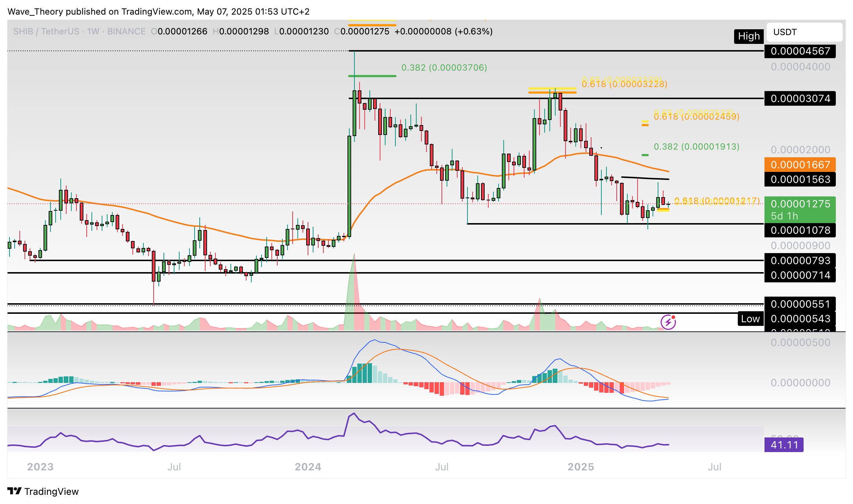The height and width of the screenshot is (504, 853).
Task: Click the Low price marker label
Action: pos(750,319)
